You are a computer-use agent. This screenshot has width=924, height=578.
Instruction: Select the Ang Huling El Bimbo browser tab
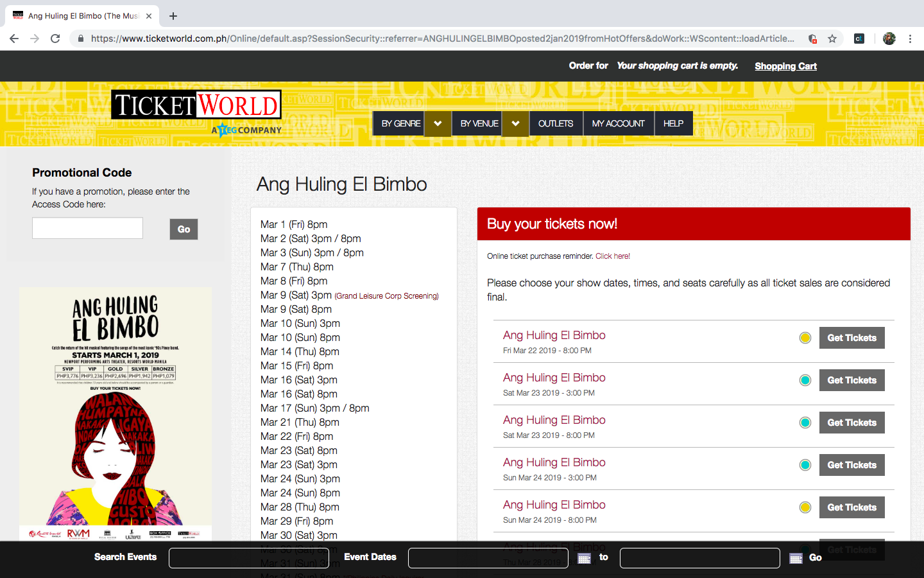click(x=82, y=16)
